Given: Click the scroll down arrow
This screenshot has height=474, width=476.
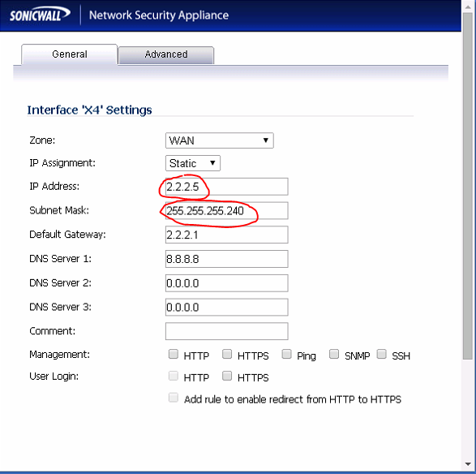Looking at the screenshot, I should pyautogui.click(x=469, y=464).
